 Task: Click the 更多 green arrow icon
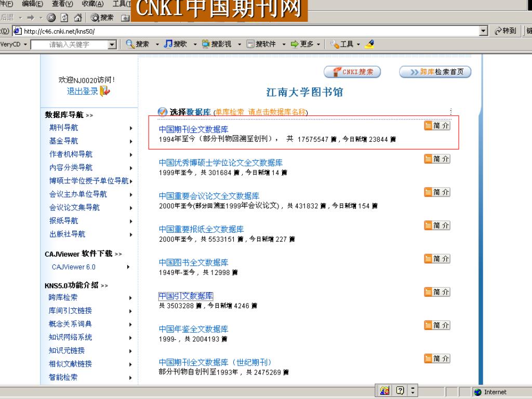[x=295, y=44]
